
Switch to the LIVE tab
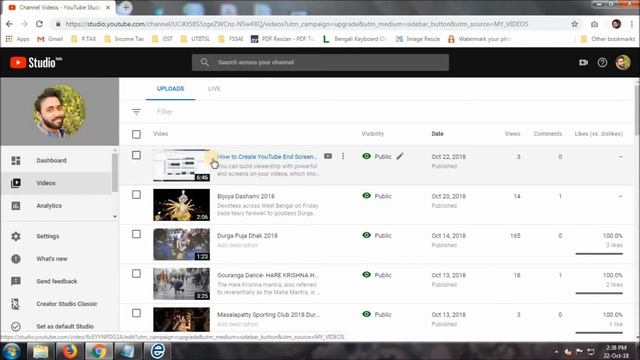214,89
